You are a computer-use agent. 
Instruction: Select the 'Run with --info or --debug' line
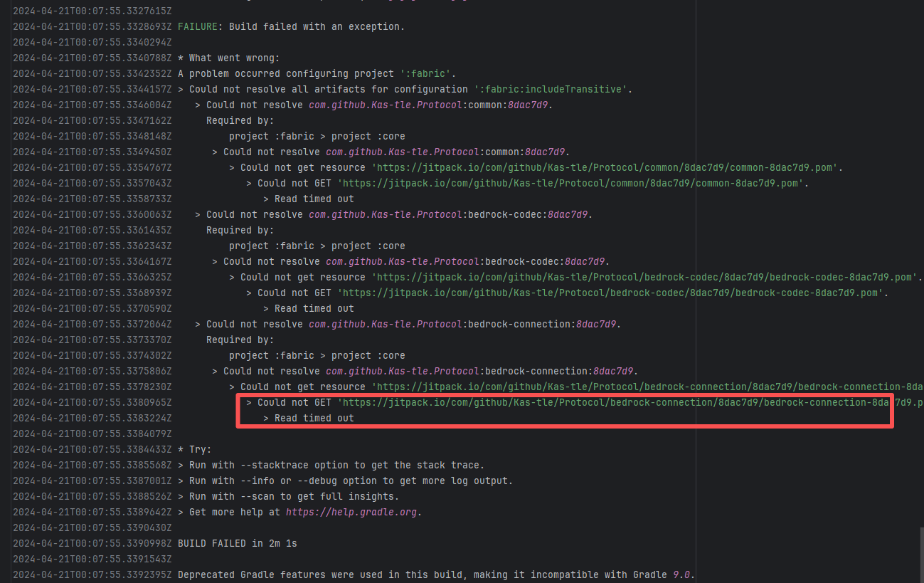tap(345, 481)
